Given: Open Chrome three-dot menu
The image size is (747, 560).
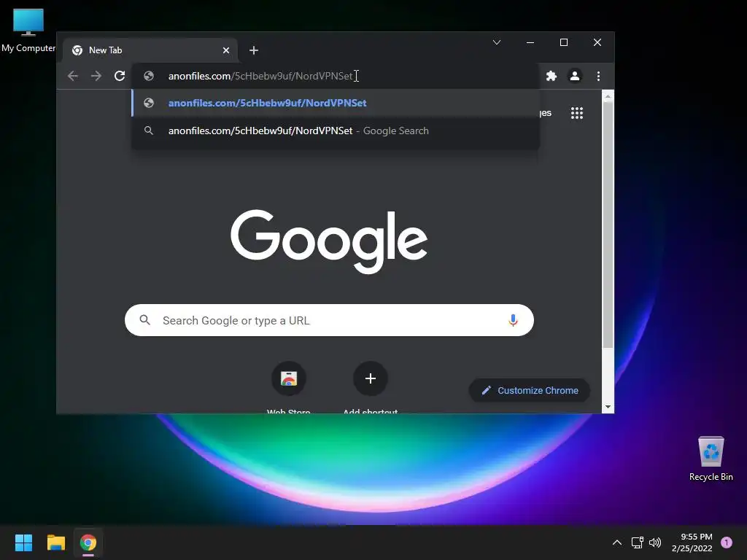Looking at the screenshot, I should (x=598, y=76).
